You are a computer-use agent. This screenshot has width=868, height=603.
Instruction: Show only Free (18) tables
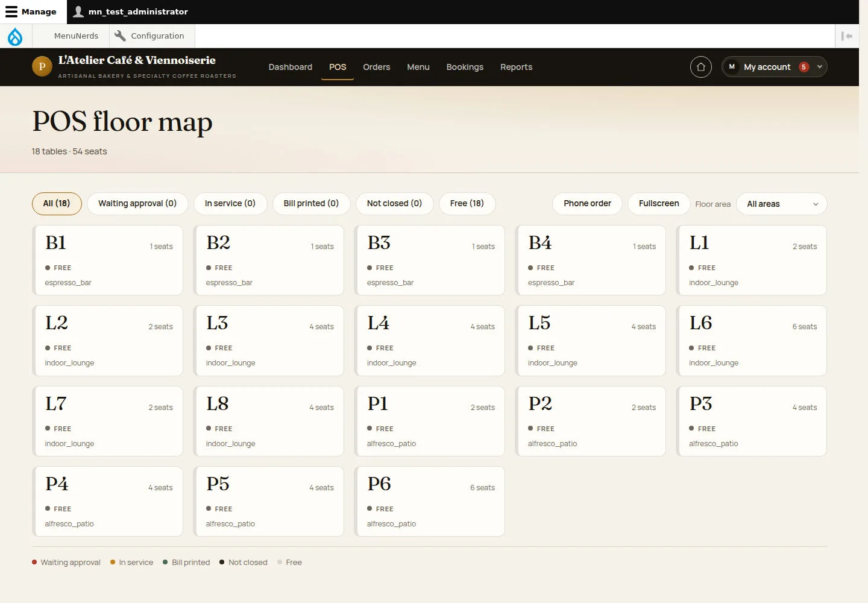tap(467, 204)
